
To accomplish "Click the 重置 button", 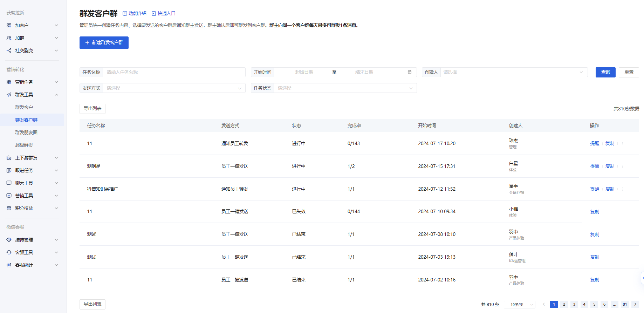I will point(629,72).
